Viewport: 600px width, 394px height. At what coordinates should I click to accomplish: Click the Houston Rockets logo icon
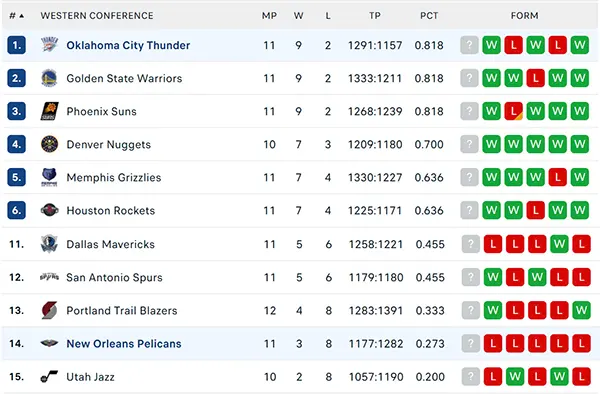point(49,210)
